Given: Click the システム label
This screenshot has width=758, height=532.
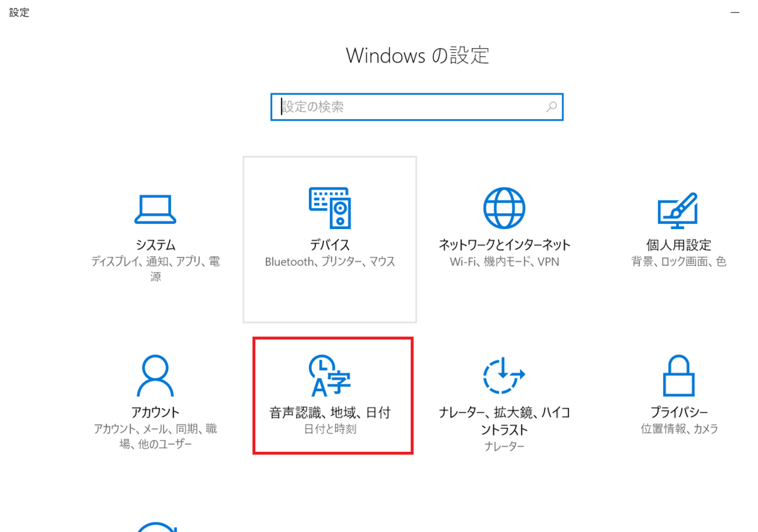Looking at the screenshot, I should pos(155,245).
